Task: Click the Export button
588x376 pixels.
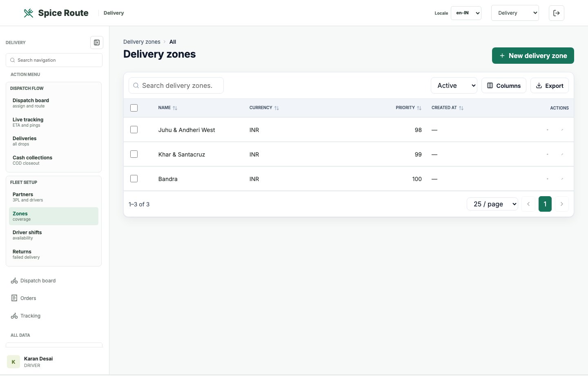Action: [x=550, y=85]
